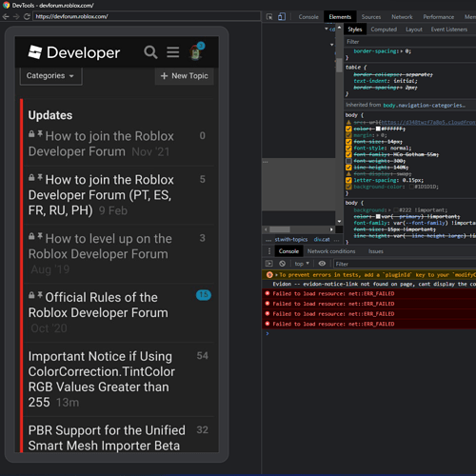Click the Styles filter input field

(410, 42)
